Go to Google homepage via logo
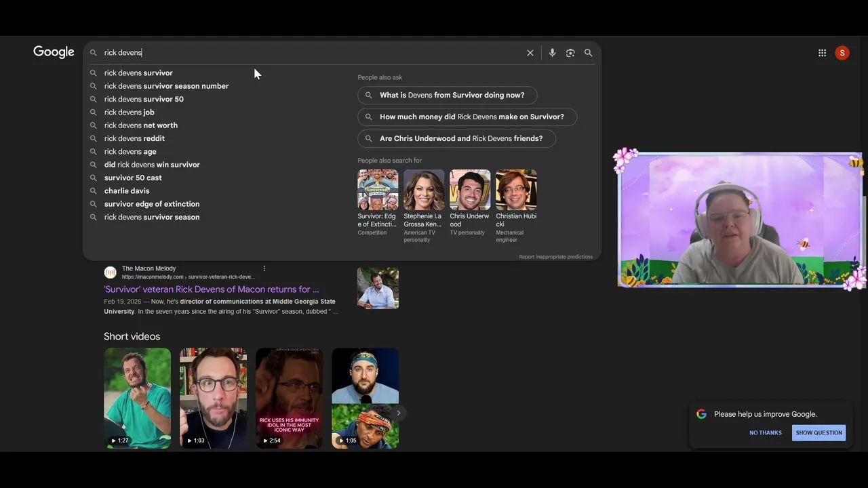 (54, 52)
